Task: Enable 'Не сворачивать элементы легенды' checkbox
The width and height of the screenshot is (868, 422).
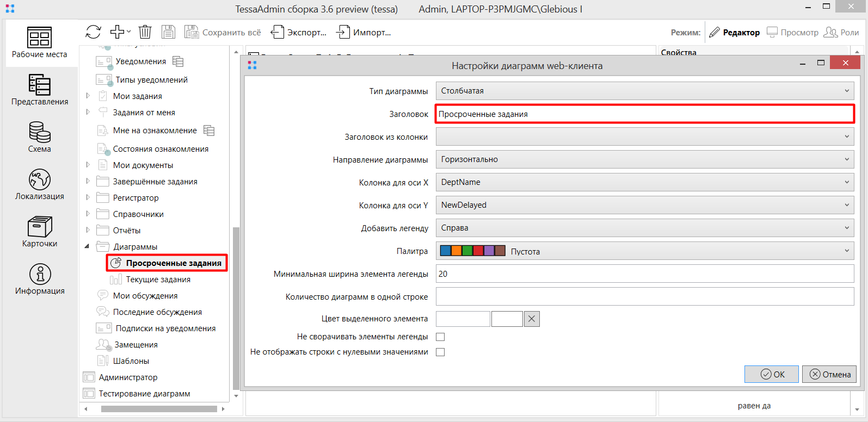Action: coord(440,337)
